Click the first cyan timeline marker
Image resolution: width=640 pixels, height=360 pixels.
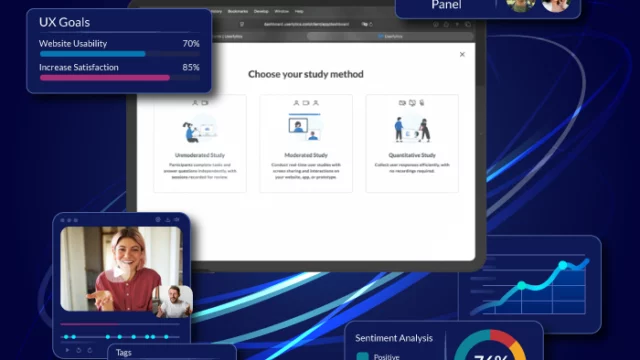66,337
